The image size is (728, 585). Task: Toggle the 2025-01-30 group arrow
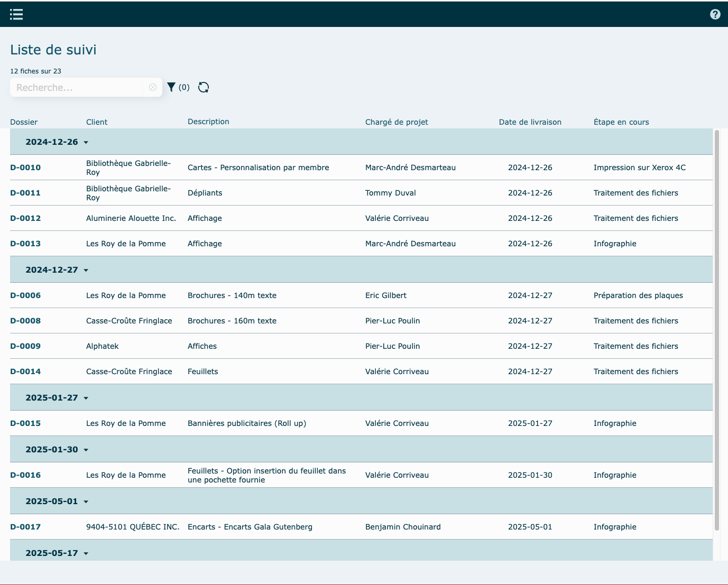pos(86,450)
